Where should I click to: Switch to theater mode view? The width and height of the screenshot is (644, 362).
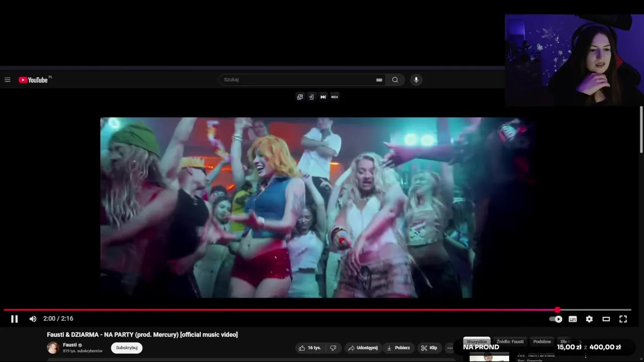coord(606,319)
